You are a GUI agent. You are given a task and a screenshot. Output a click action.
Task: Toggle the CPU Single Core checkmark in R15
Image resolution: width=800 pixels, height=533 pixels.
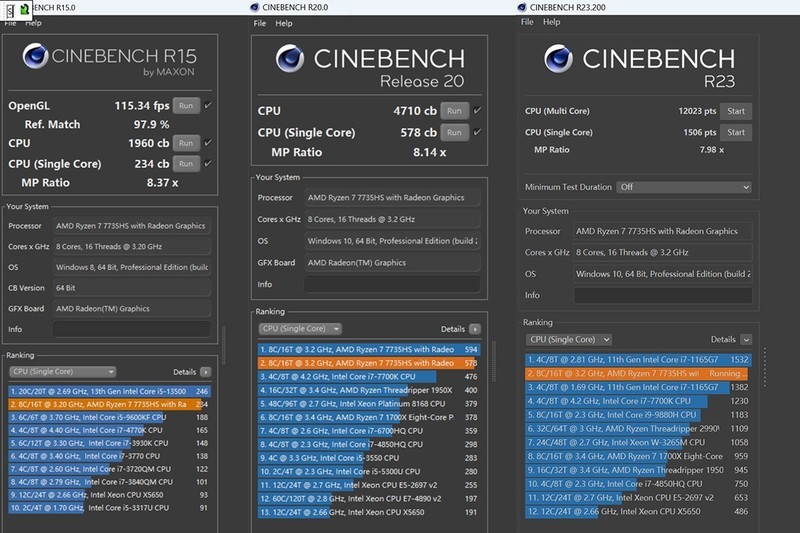(x=208, y=163)
